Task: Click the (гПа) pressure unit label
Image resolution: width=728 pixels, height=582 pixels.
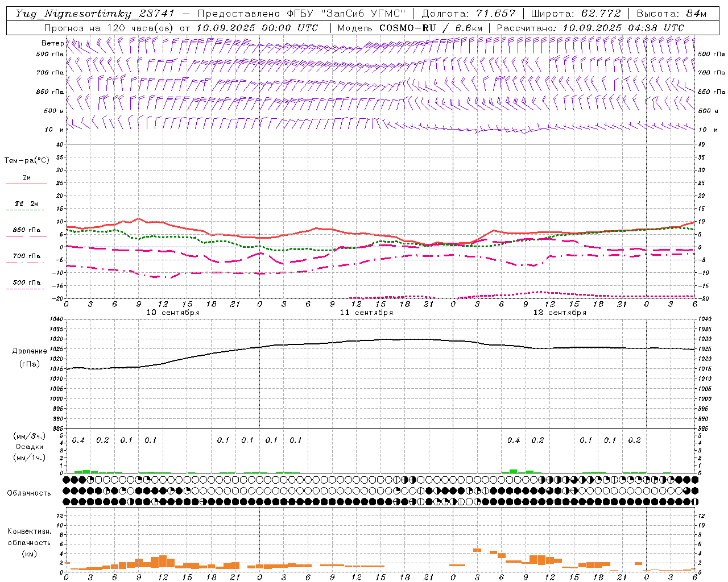Action: pos(30,364)
